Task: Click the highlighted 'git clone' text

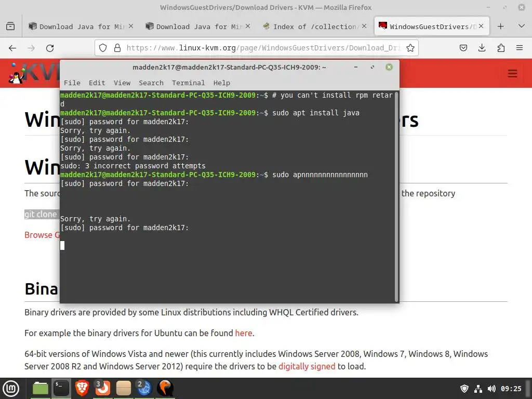Action: coord(41,214)
